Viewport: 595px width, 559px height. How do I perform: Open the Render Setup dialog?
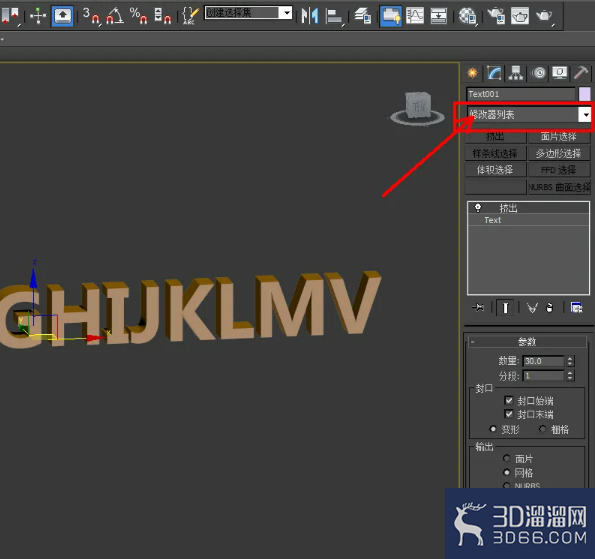coord(496,16)
